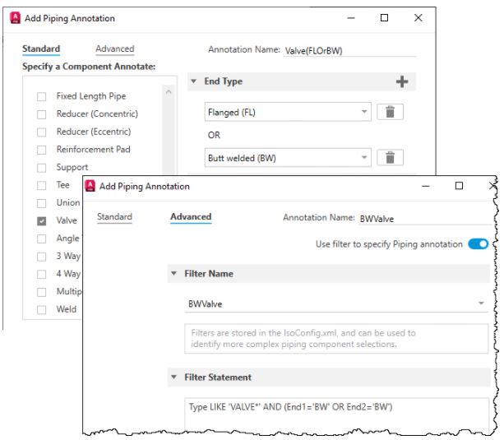Minimize the back Add Piping Annotation window
This screenshot has height=440, width=504.
[x=351, y=18]
